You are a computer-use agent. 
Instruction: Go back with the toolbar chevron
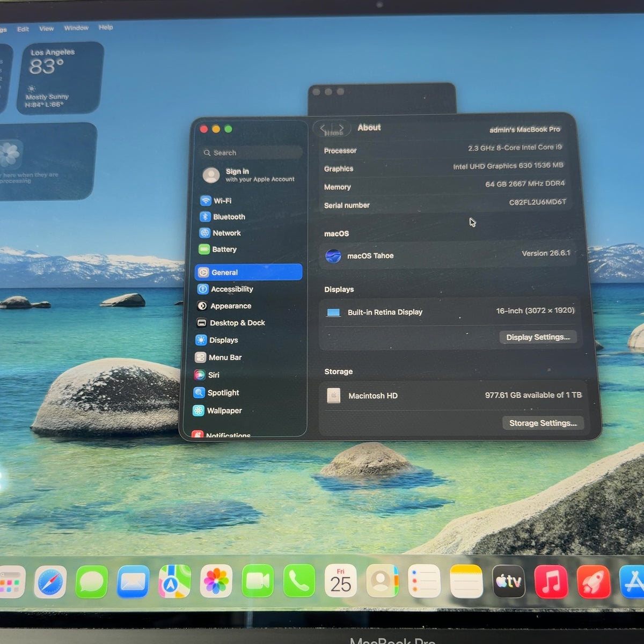[x=323, y=128]
